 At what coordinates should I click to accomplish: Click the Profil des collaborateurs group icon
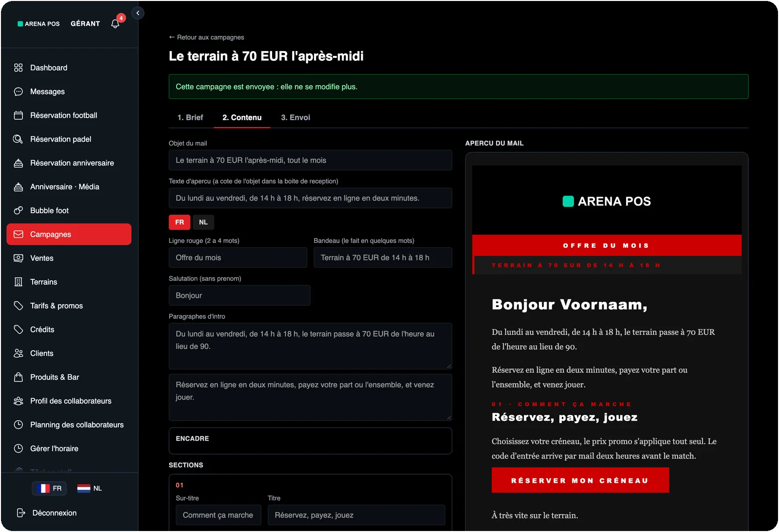[x=19, y=401]
